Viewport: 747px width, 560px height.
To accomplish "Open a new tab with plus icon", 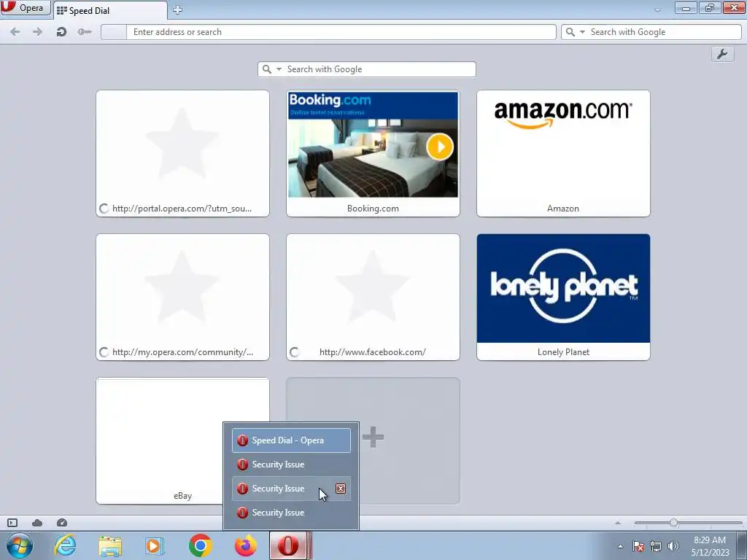I will 178,10.
